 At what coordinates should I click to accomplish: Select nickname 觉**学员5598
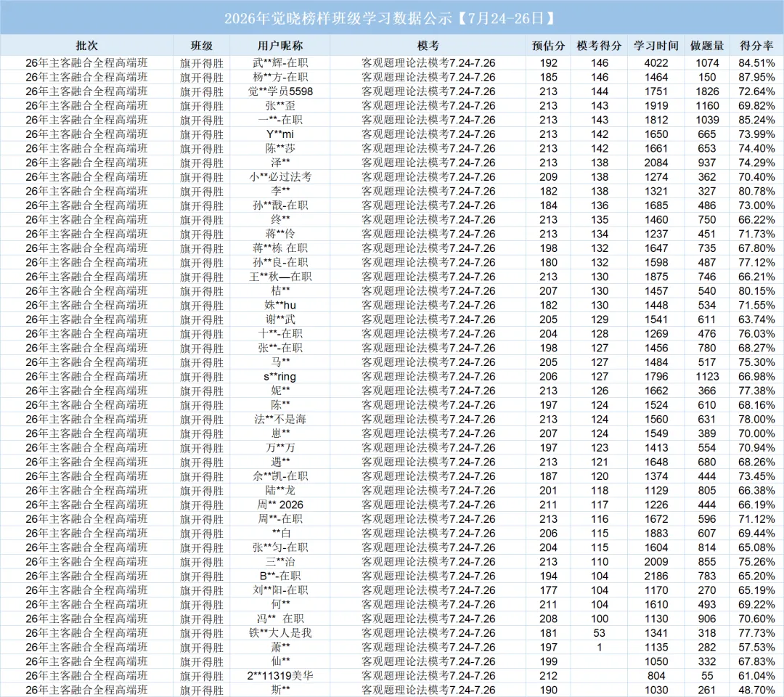(x=280, y=91)
